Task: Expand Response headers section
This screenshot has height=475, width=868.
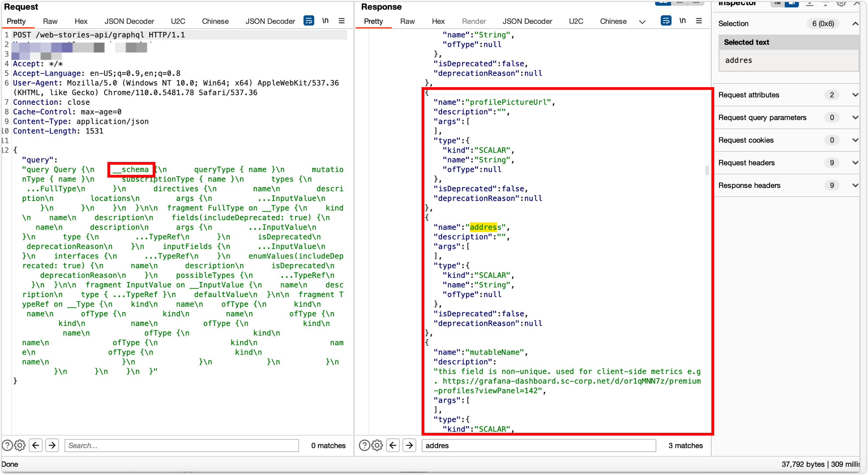Action: tap(855, 185)
